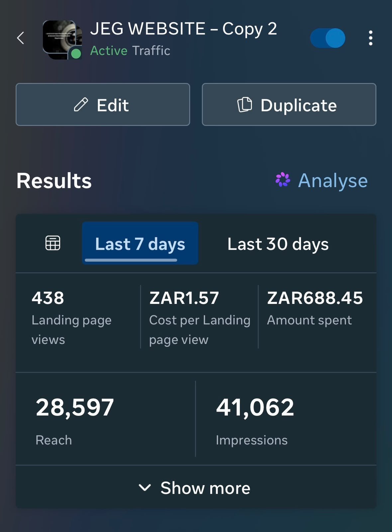Open the custom date range calendar icon
The height and width of the screenshot is (532, 392).
click(x=53, y=243)
